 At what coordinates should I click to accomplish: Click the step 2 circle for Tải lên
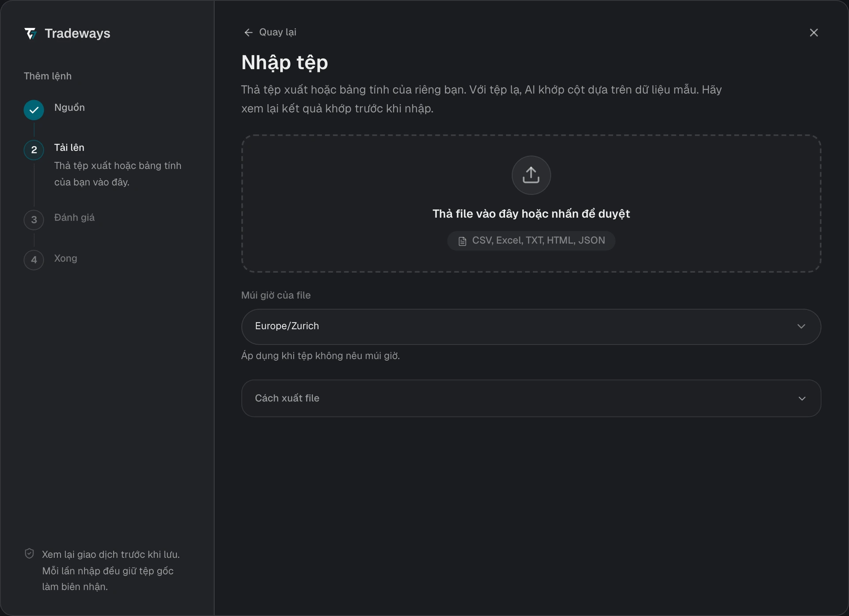(x=34, y=150)
